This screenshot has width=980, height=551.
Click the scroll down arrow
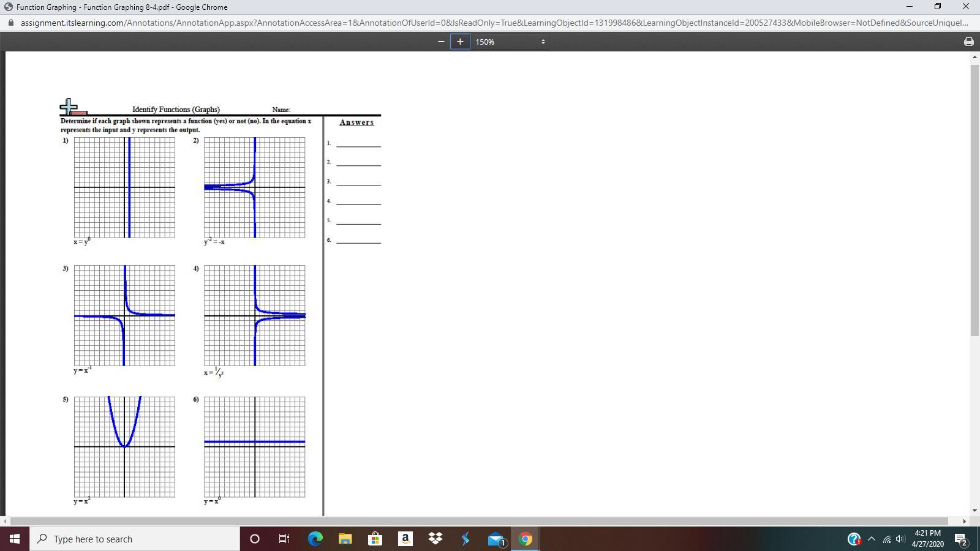click(x=974, y=511)
